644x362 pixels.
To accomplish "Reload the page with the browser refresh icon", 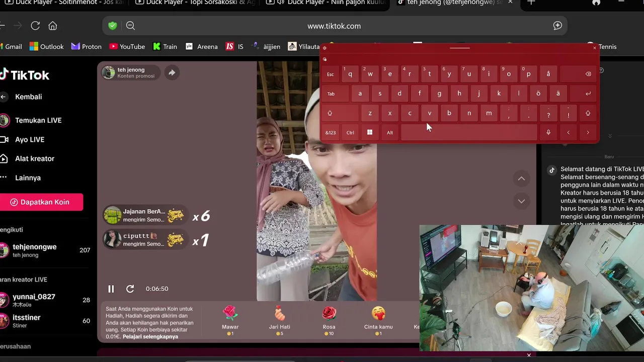I will (35, 26).
